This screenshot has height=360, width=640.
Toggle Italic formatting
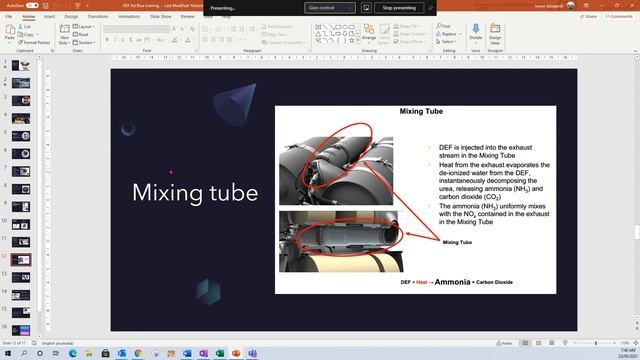coord(115,40)
